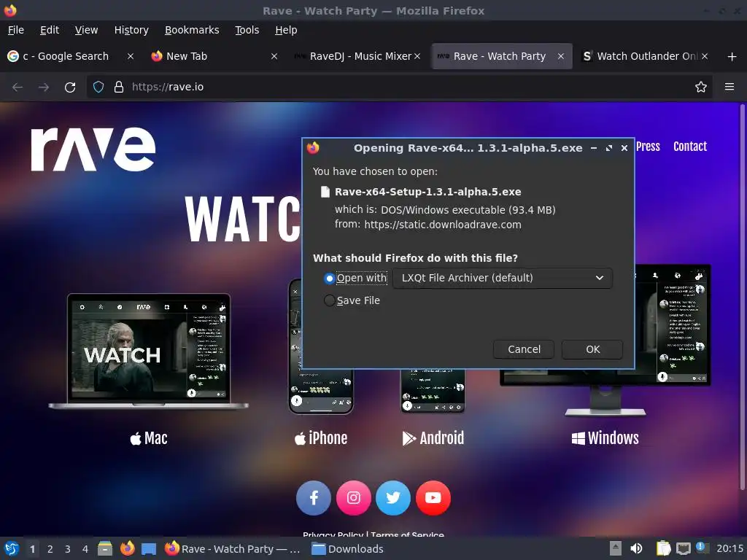Click the 20:15 taskbar clock
This screenshot has height=560, width=747.
coord(729,549)
